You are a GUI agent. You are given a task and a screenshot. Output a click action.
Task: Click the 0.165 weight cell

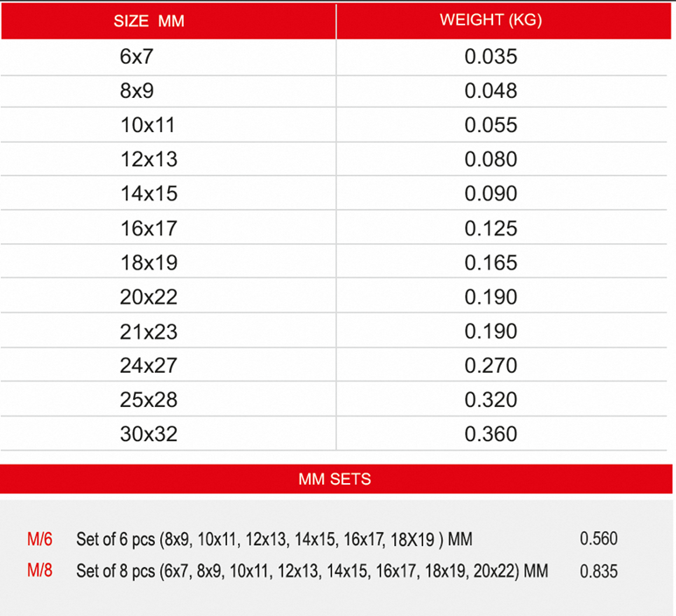tap(490, 262)
